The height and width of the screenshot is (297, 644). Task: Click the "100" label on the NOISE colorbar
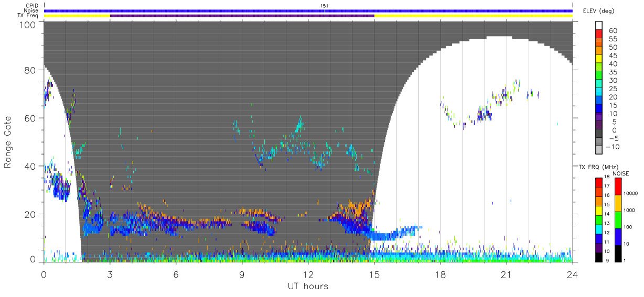pos(627,227)
